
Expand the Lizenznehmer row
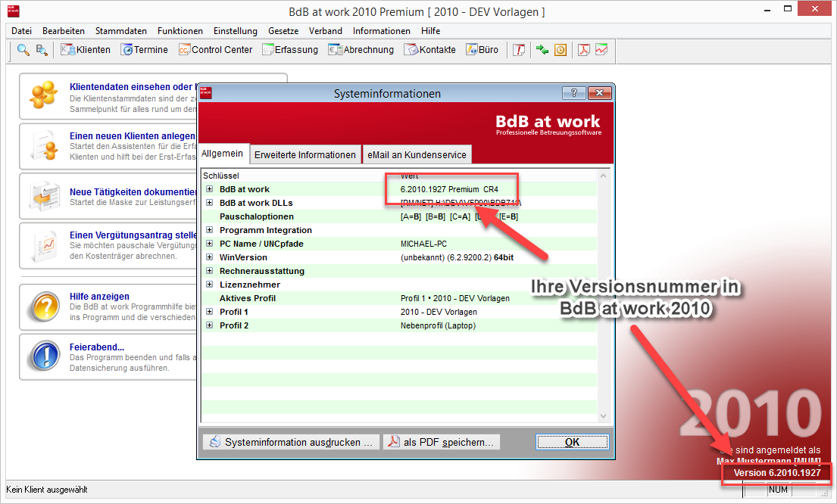(x=209, y=285)
